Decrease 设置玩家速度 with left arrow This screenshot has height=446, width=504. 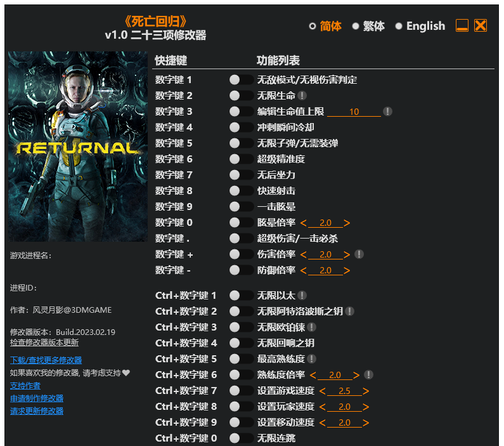click(323, 407)
